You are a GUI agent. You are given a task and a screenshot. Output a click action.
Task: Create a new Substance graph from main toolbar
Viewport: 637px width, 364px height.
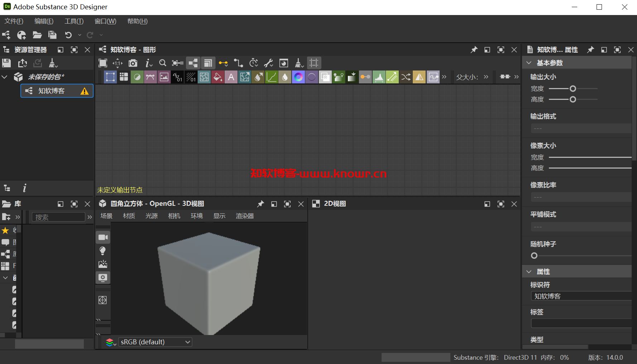6,35
